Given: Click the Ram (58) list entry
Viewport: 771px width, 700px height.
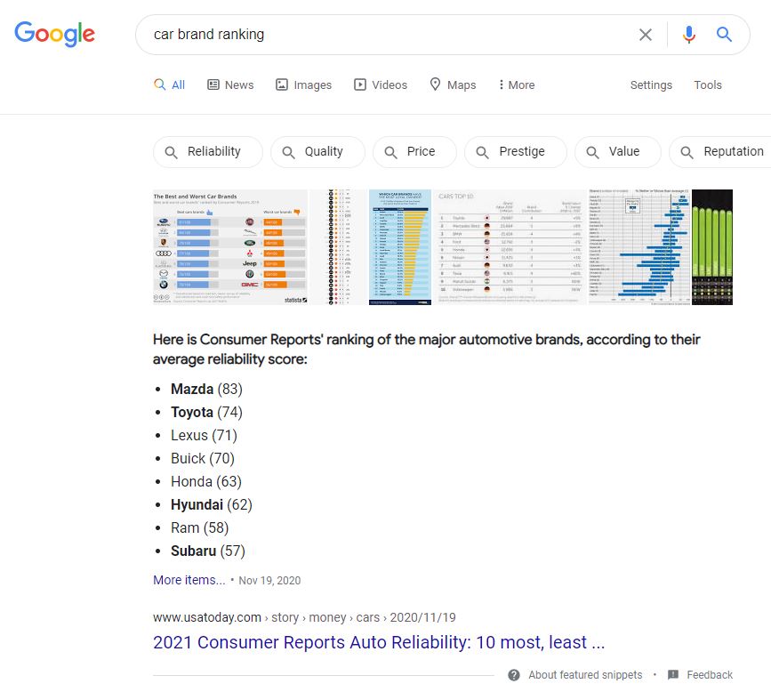Looking at the screenshot, I should (199, 527).
